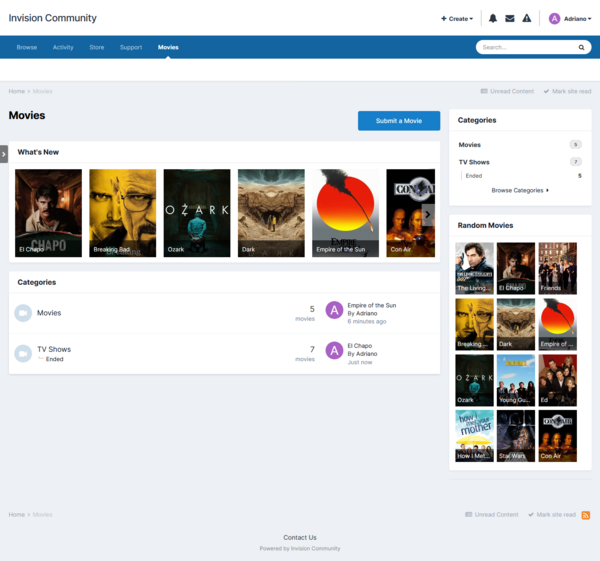Click the Movies category folder icon

(23, 313)
